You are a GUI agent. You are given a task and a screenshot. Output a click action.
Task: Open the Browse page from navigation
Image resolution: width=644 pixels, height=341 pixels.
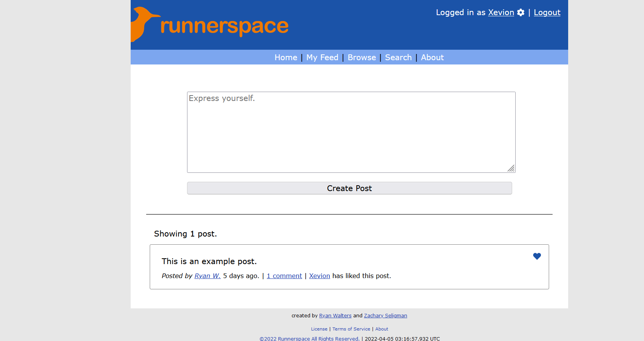pos(361,57)
